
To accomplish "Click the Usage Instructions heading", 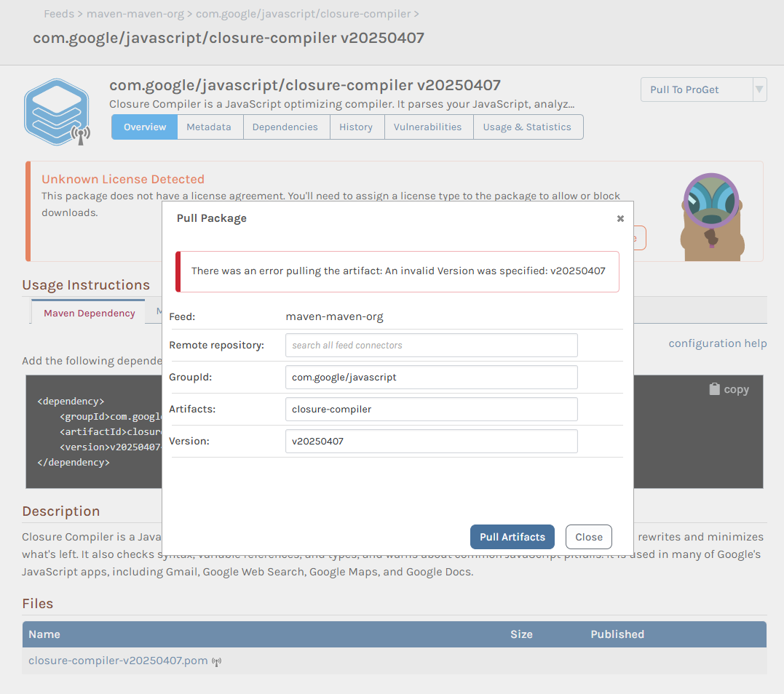I will coord(86,284).
